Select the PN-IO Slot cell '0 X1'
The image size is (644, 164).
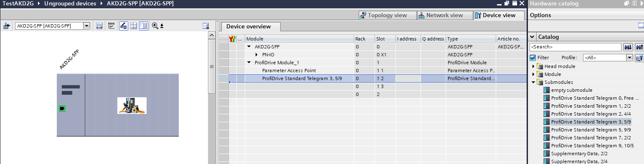coord(385,55)
